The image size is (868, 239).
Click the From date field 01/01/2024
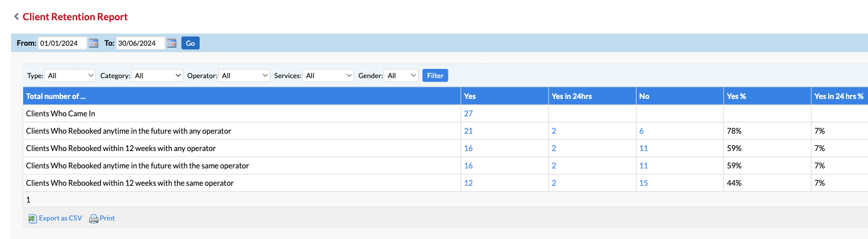(62, 43)
